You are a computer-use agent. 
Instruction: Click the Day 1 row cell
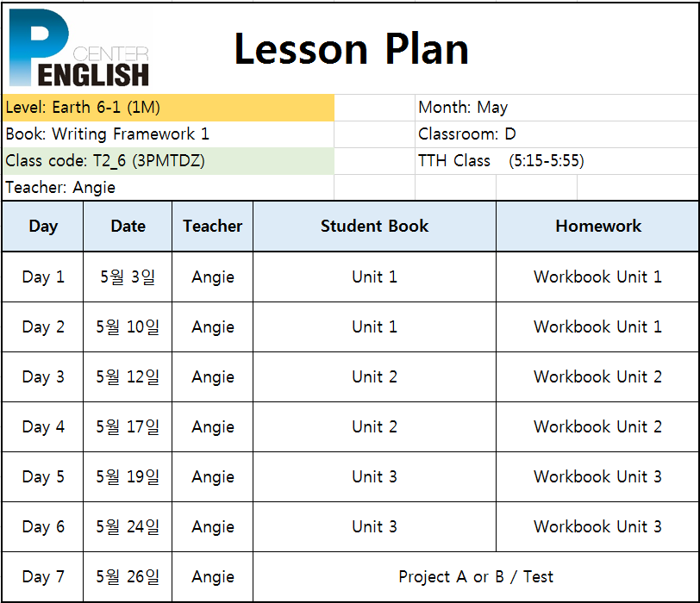[43, 277]
